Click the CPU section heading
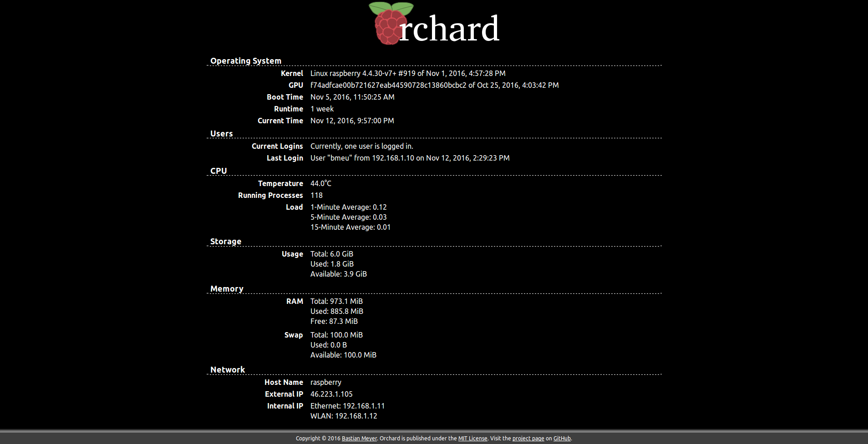 [218, 171]
